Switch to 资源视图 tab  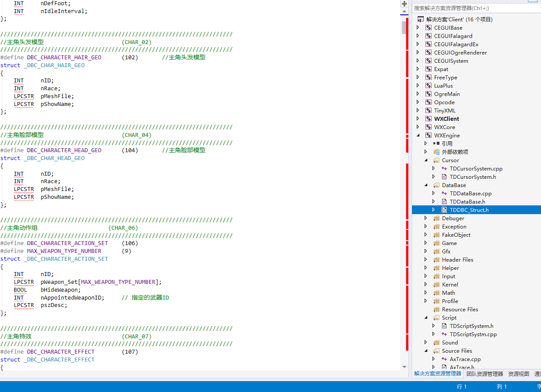tap(518, 374)
